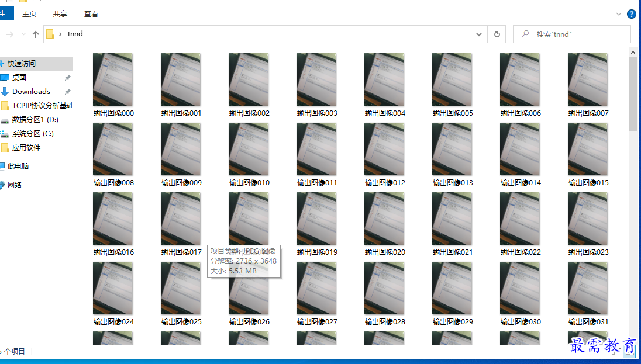Select 快速访问 in navigation pane
Screen dimensions: 641x364
(x=36, y=63)
